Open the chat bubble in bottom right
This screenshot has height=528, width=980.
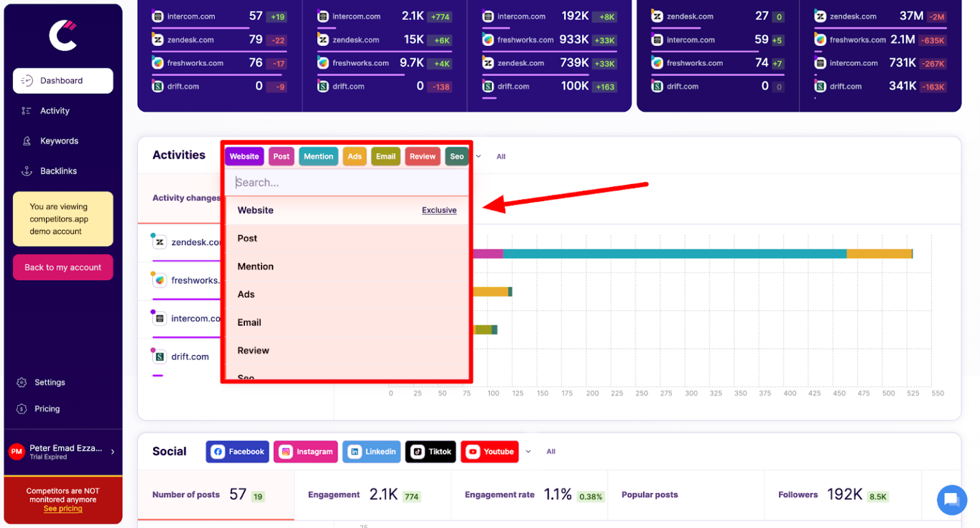(x=952, y=500)
